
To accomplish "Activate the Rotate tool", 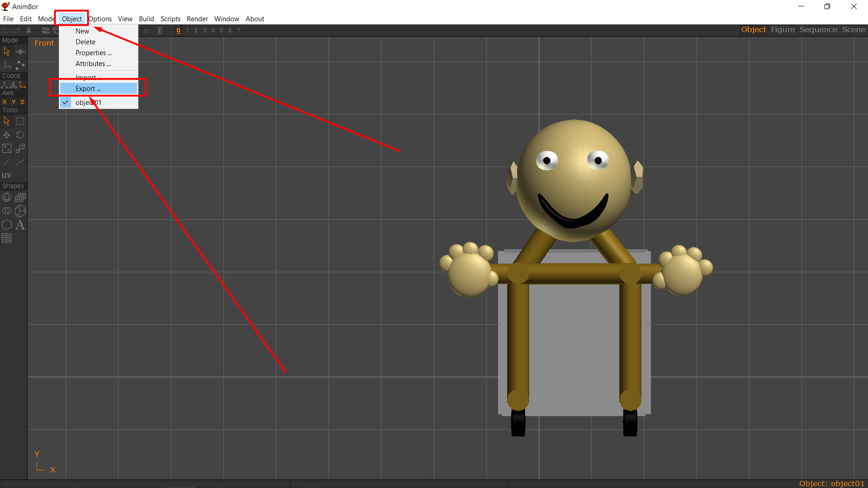I will tap(20, 135).
